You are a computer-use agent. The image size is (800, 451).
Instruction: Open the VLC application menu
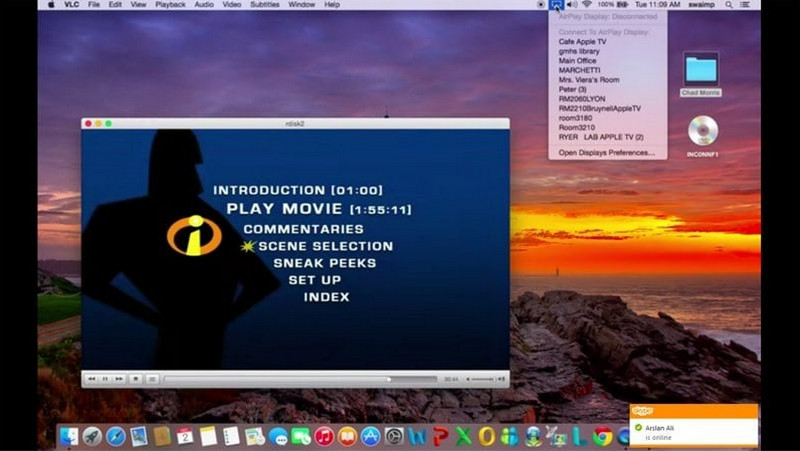pos(71,5)
